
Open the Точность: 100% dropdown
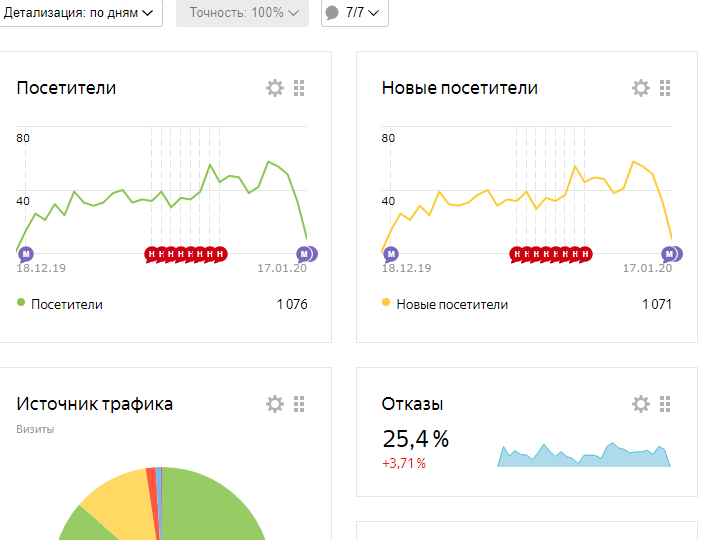[242, 13]
